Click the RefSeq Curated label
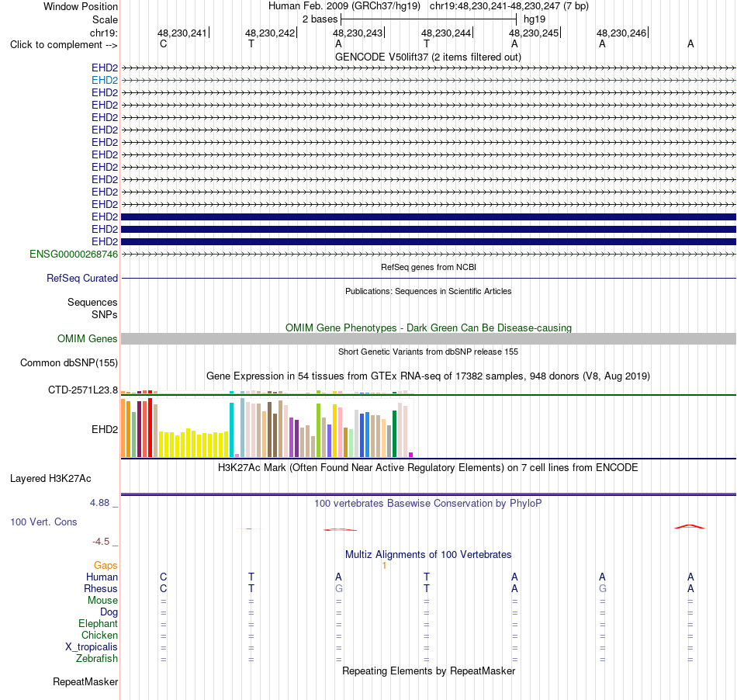737x700 pixels. (81, 279)
